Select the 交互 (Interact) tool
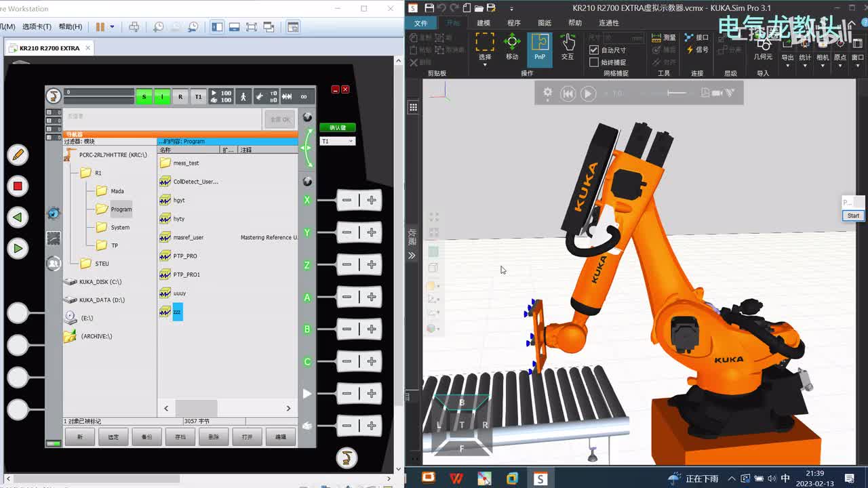The width and height of the screenshot is (868, 488). pos(568,47)
